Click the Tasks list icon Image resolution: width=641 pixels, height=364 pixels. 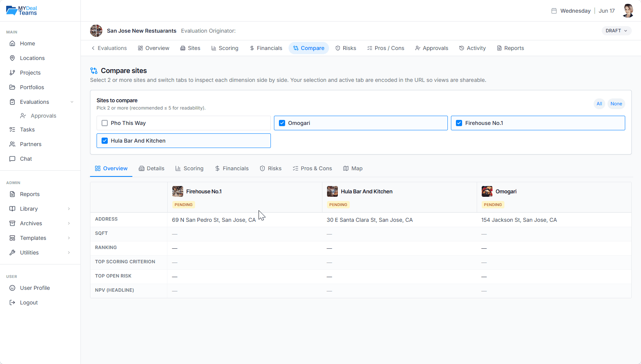tap(12, 130)
